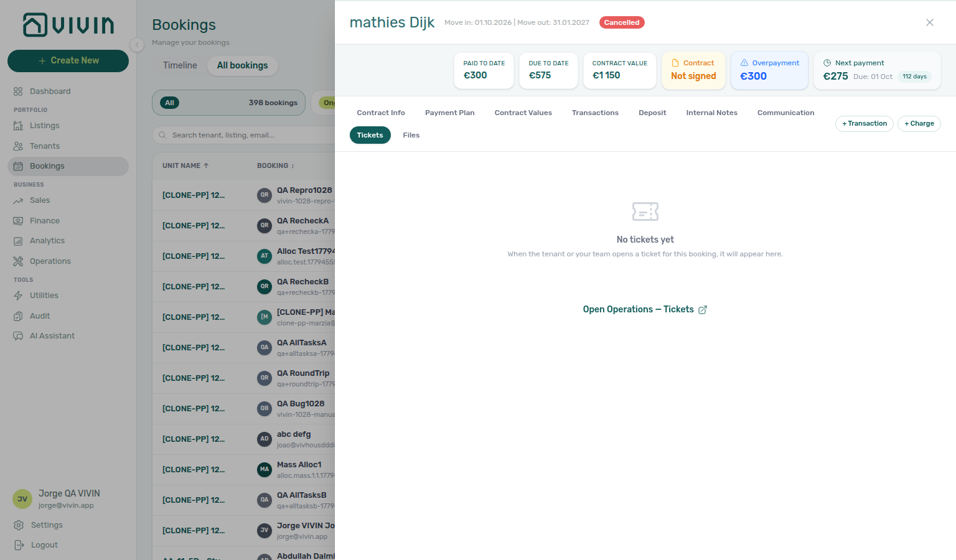Click jorge@vivin.app account email
The width and height of the screenshot is (956, 560).
(x=66, y=505)
